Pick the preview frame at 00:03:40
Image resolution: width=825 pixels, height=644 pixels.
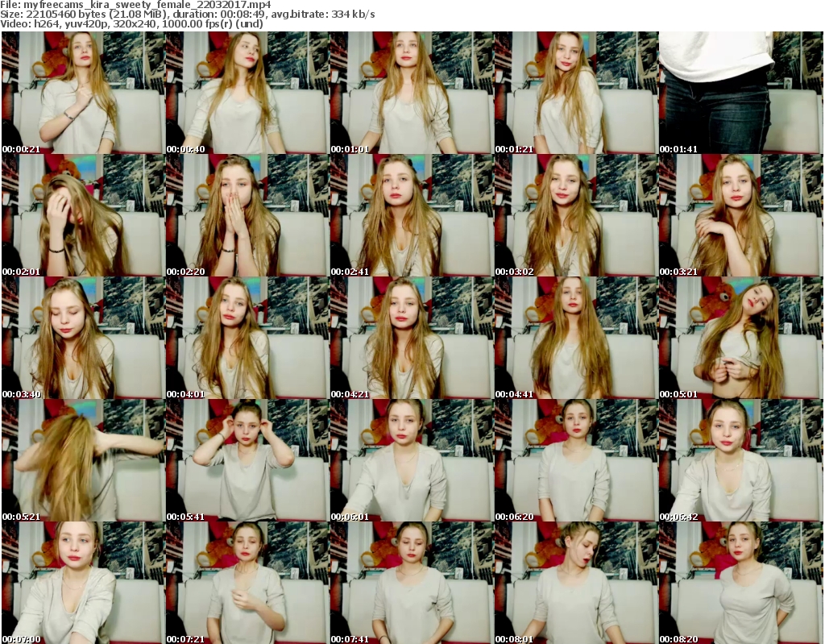[83, 338]
